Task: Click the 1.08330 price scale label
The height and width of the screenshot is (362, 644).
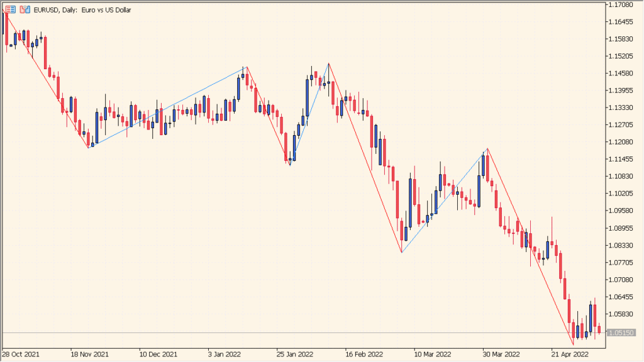Action: point(621,245)
